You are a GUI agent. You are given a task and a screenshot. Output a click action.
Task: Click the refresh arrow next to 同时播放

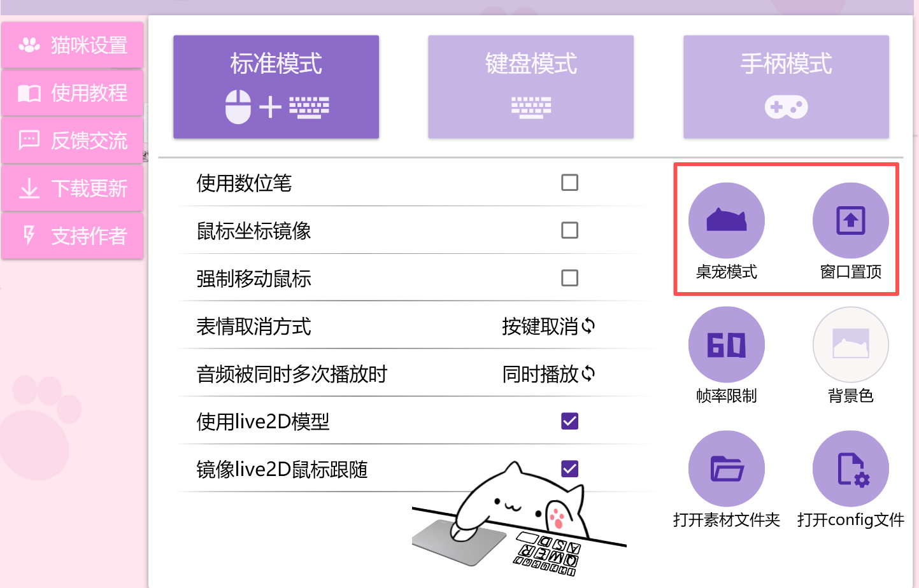[x=588, y=374]
